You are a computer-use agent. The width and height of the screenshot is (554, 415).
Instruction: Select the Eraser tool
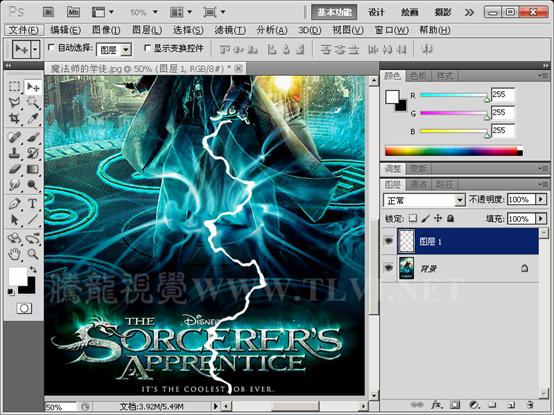pyautogui.click(x=14, y=169)
